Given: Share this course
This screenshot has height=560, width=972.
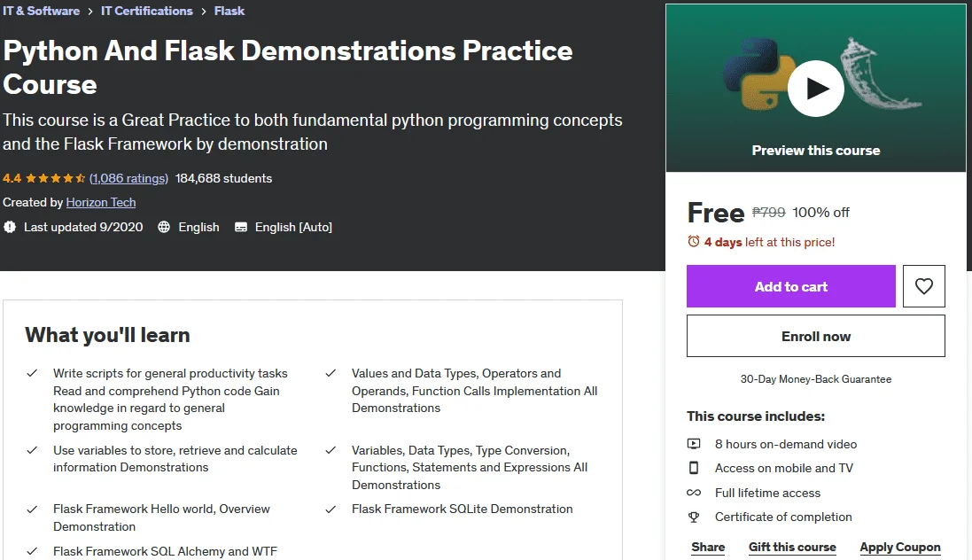Looking at the screenshot, I should pos(708,547).
